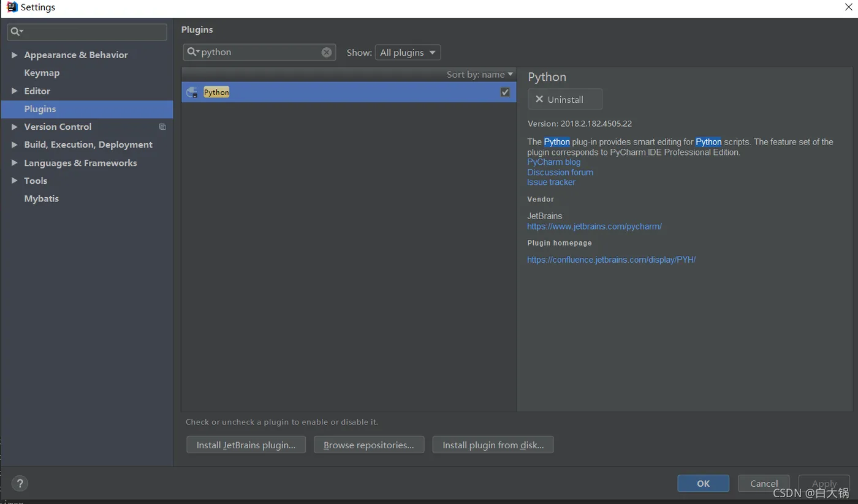Viewport: 858px width, 504px height.
Task: Open the Mybatis settings page
Action: (42, 199)
